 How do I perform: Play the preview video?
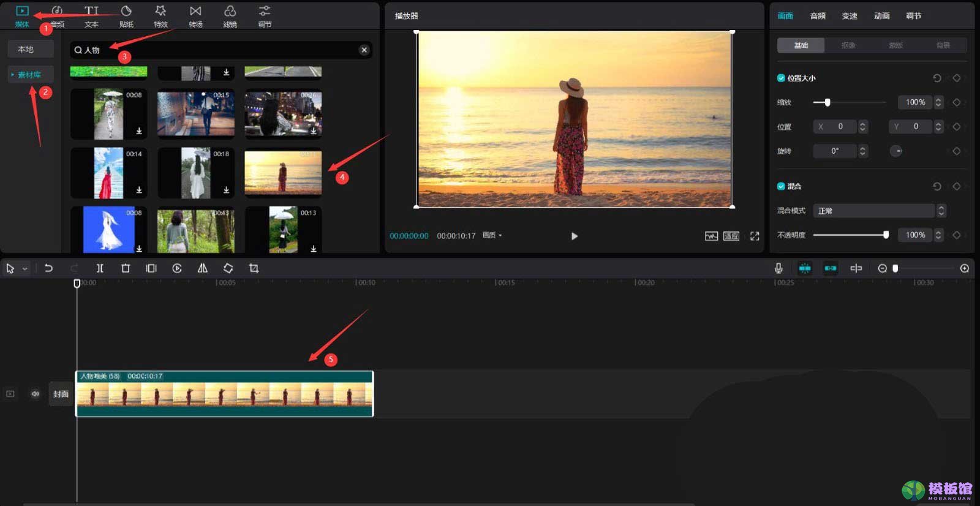(x=574, y=236)
